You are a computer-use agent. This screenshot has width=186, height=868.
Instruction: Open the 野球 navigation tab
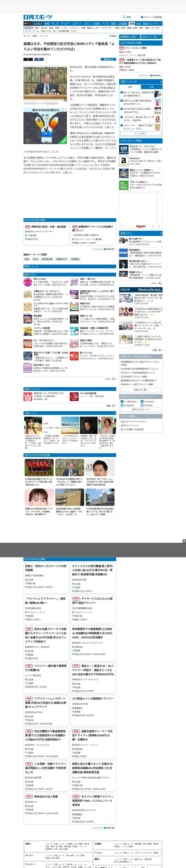47,24
